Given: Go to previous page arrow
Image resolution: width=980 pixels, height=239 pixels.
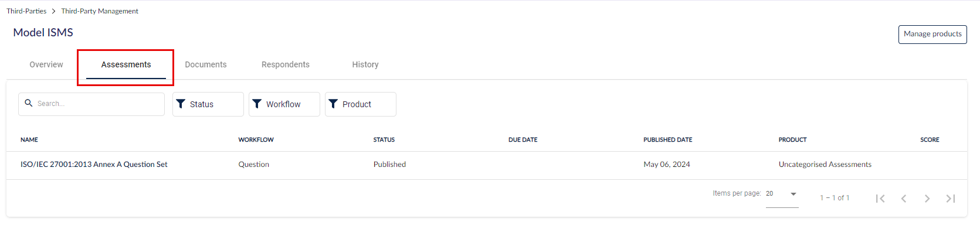Looking at the screenshot, I should click(904, 199).
